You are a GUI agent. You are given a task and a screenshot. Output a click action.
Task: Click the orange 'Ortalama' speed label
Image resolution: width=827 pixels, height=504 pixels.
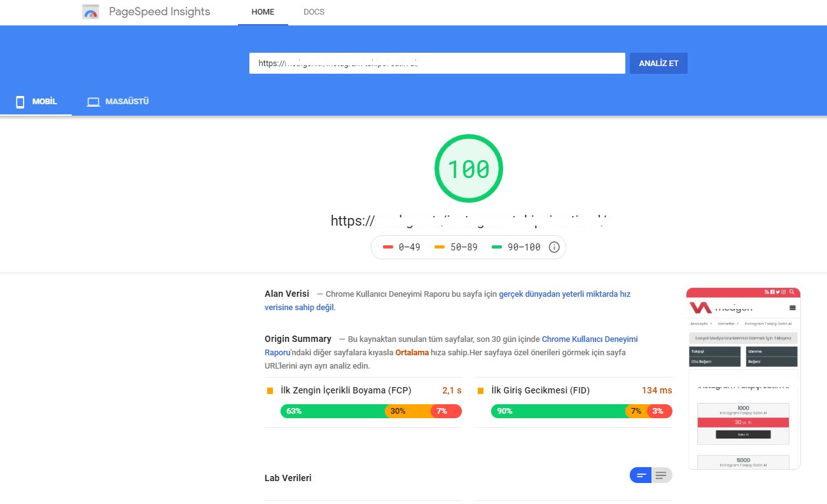tap(412, 352)
